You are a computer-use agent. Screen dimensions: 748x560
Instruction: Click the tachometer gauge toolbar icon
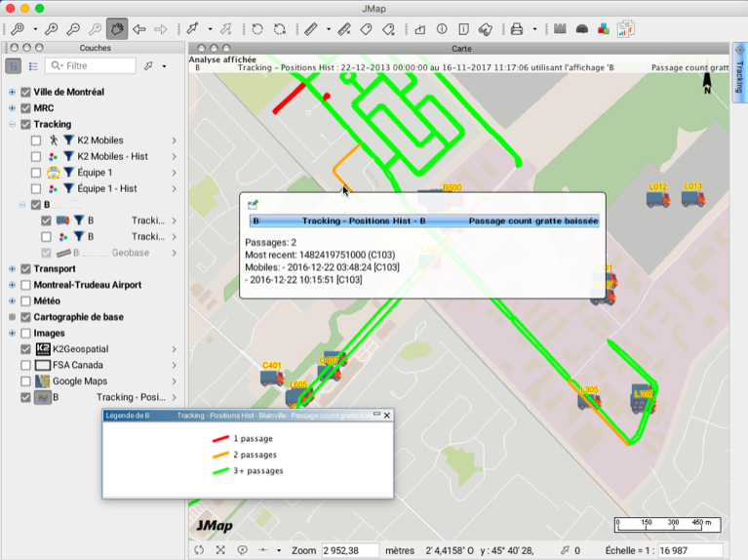[x=581, y=29]
